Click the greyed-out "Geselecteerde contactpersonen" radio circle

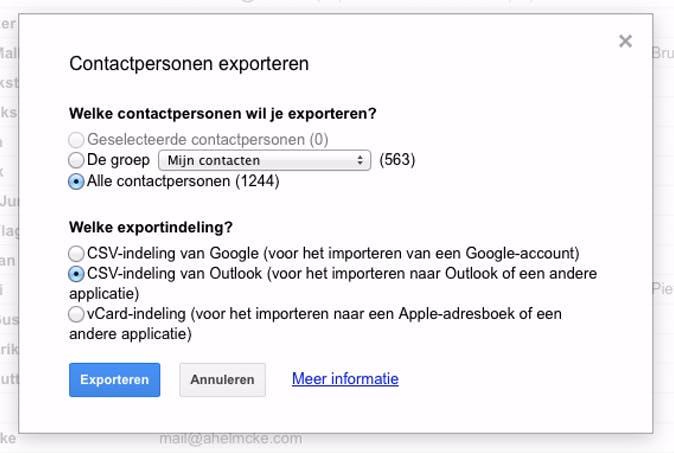[x=76, y=140]
